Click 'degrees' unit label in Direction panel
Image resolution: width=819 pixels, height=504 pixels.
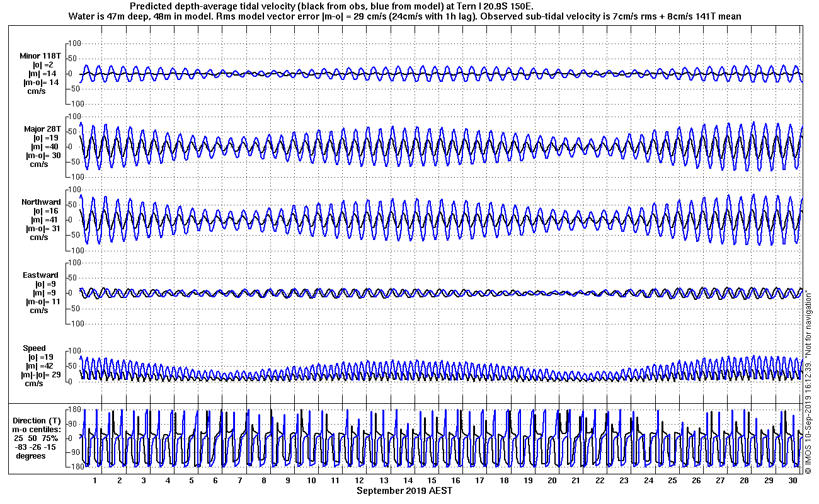click(31, 456)
